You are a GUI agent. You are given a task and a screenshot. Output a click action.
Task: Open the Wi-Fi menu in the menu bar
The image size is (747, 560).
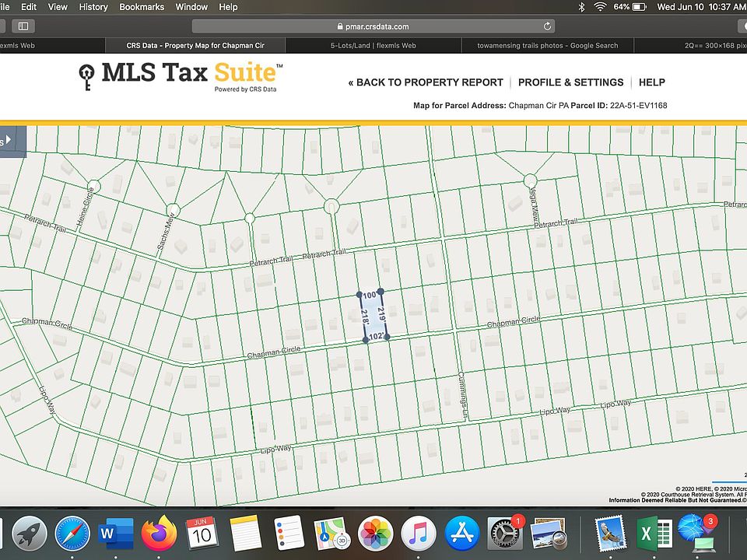600,7
